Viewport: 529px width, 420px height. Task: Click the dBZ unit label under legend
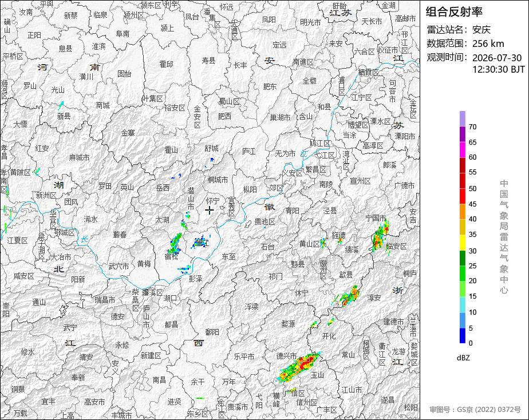tap(463, 358)
